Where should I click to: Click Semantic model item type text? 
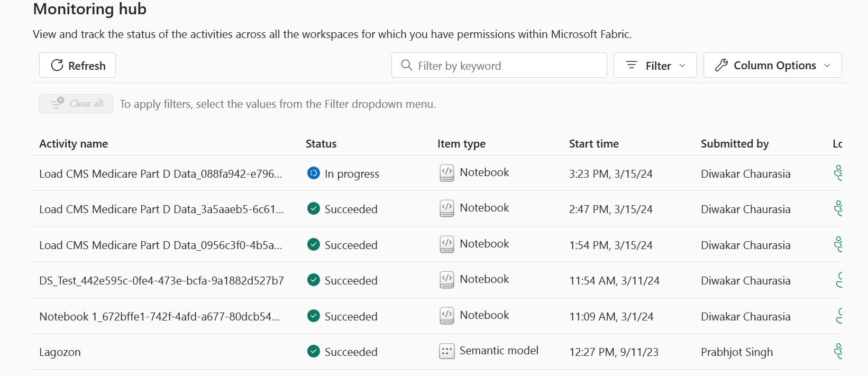click(499, 351)
